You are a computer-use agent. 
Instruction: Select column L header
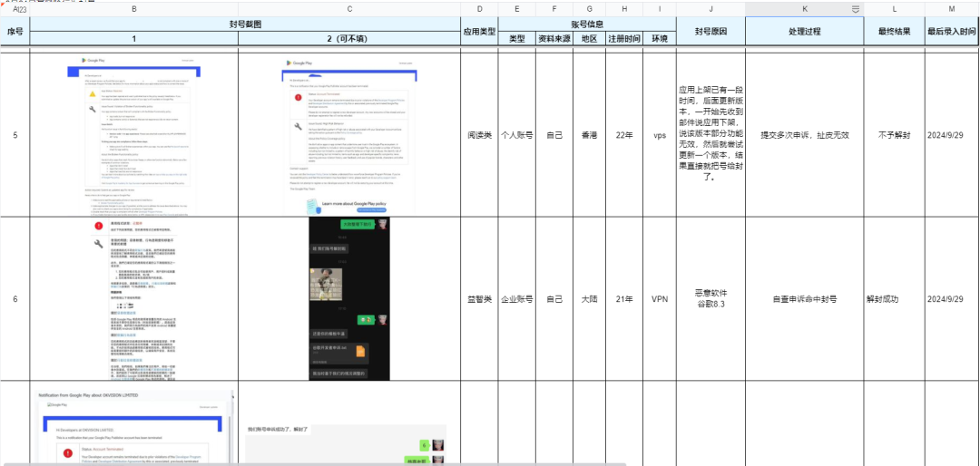click(895, 9)
